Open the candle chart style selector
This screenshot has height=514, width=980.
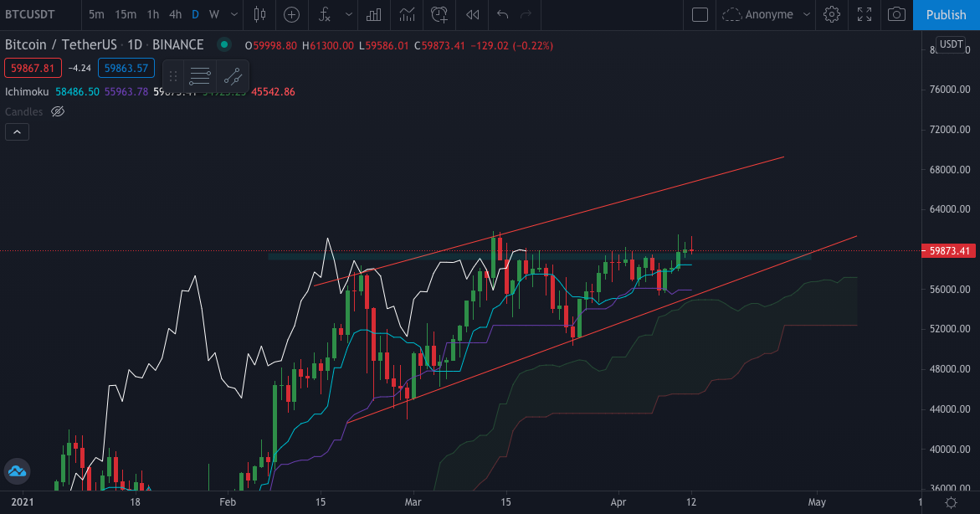point(259,15)
